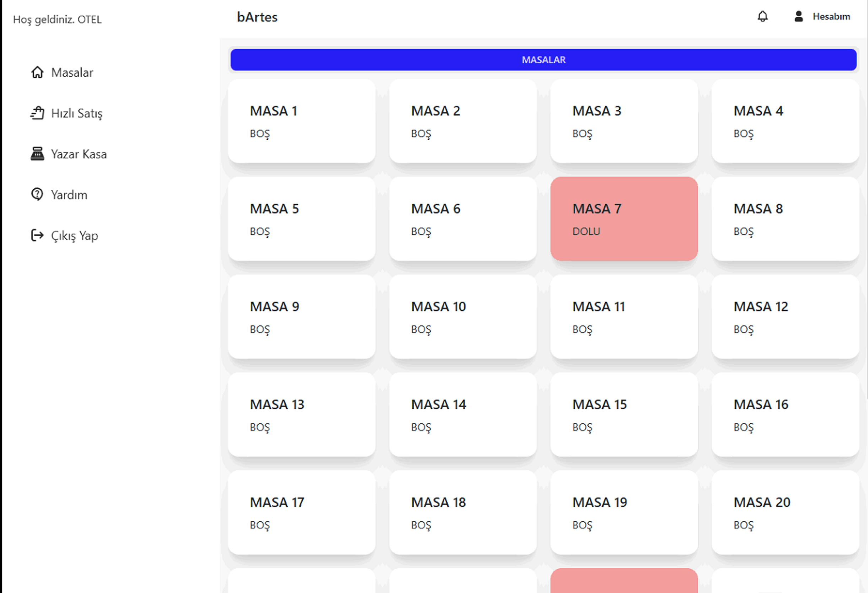868x593 pixels.
Task: Click the Masalar home icon
Action: (x=37, y=72)
